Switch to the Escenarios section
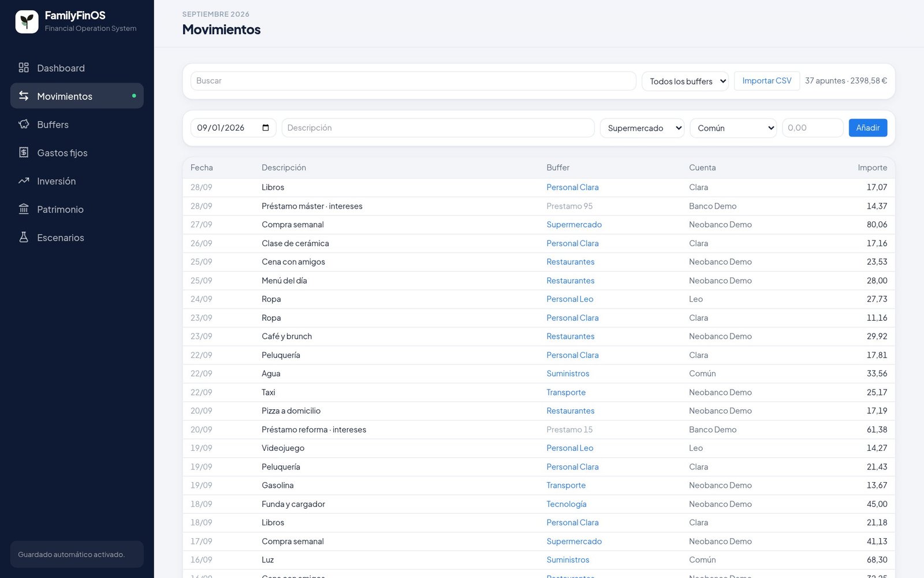 click(77, 238)
